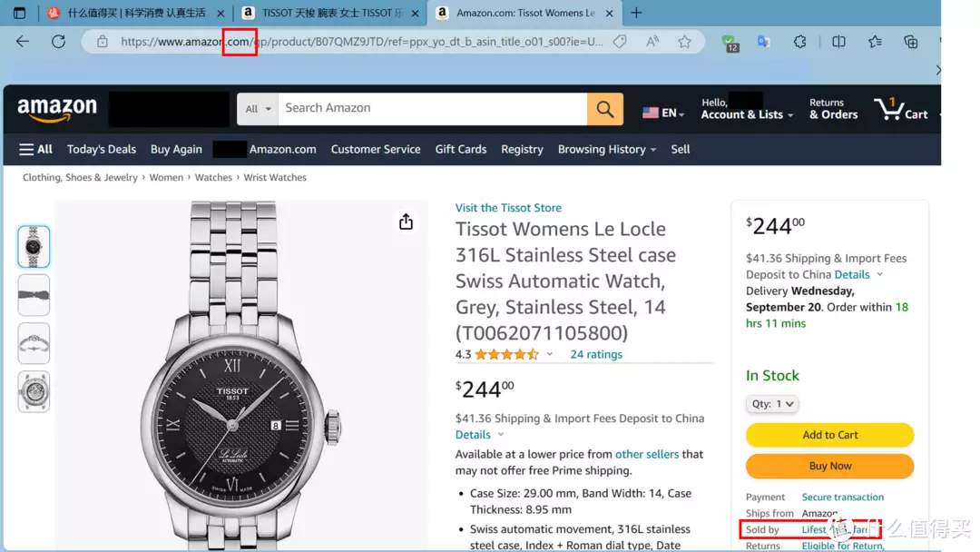Select quantity Qty dropdown

(x=772, y=404)
